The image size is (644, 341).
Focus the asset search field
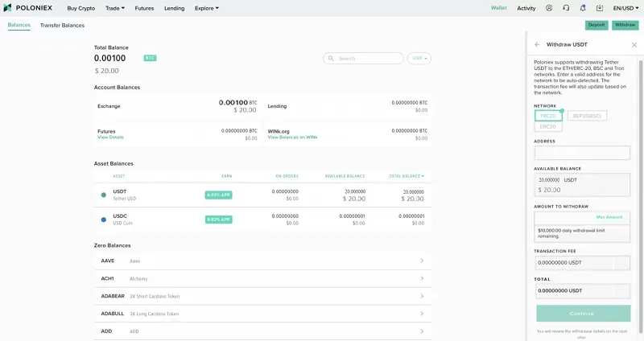(363, 58)
